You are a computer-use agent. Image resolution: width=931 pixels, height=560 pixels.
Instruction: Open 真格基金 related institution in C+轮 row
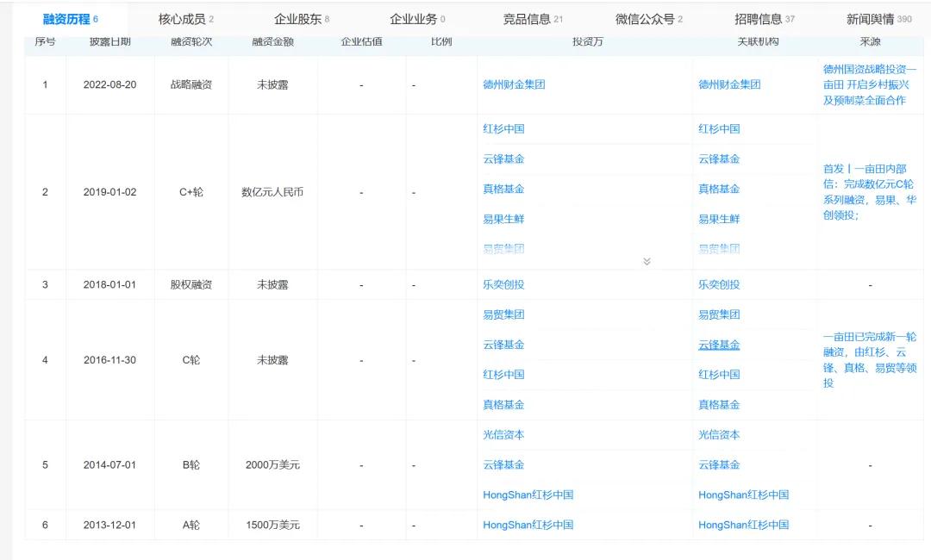[719, 189]
